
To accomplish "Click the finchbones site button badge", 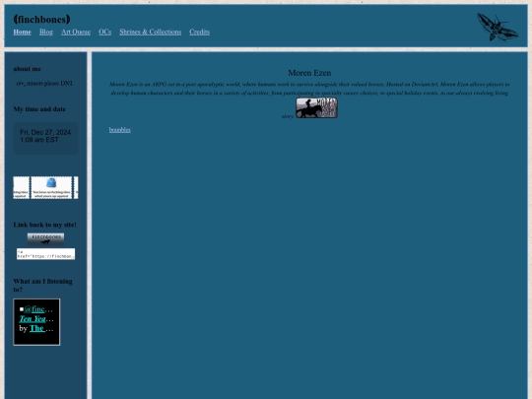I will click(45, 239).
